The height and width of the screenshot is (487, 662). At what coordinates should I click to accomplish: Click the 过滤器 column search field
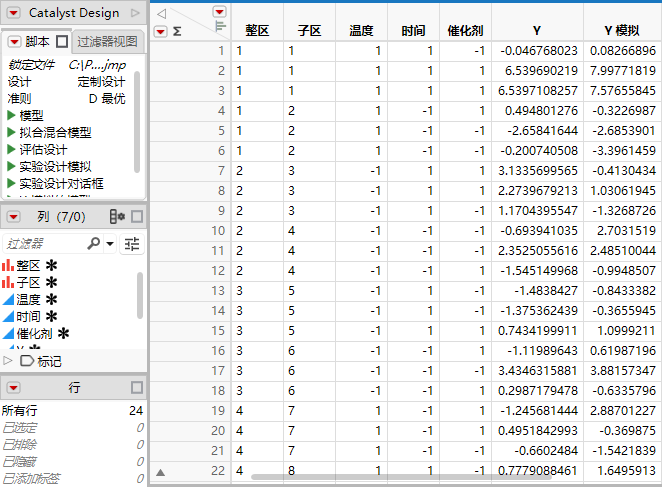tap(44, 244)
